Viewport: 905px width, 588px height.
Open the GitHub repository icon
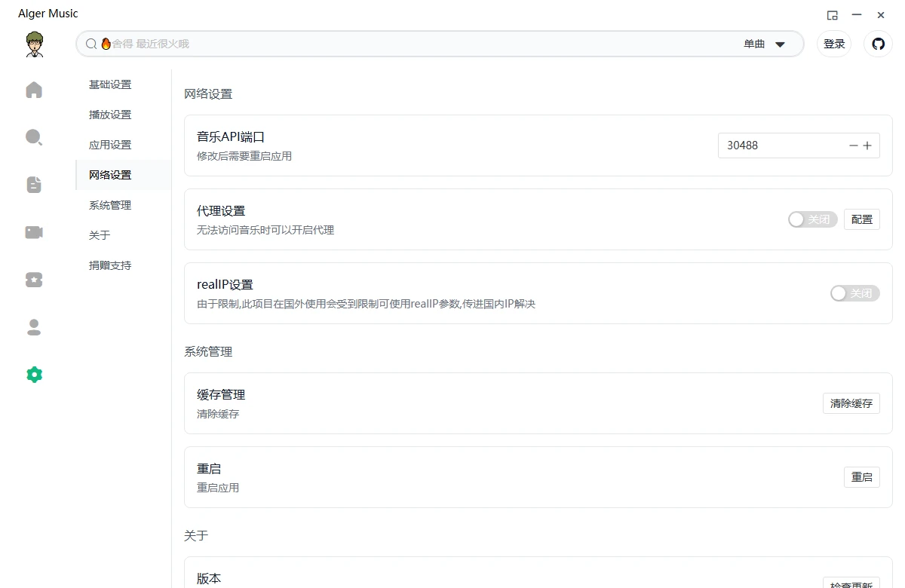(878, 44)
